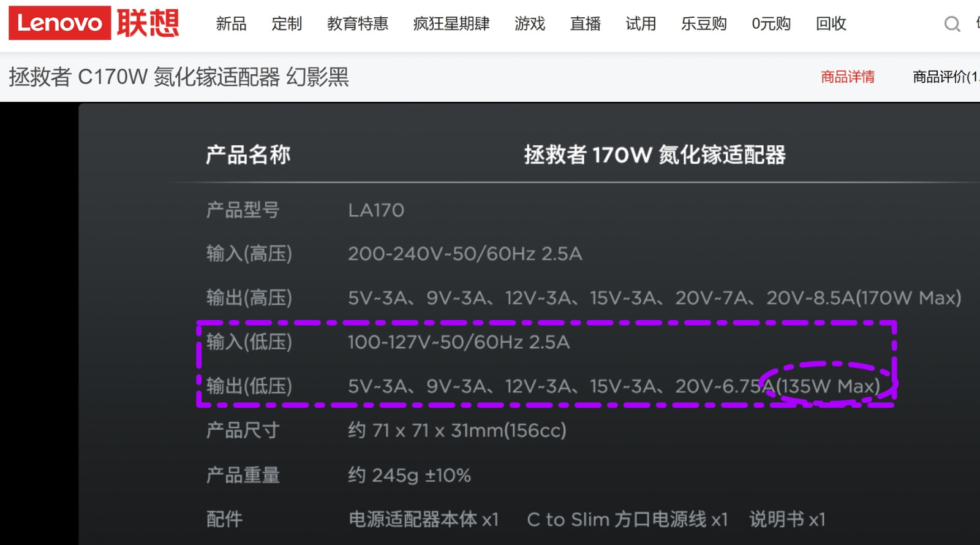
Task: Click the 输入(低压) specification row label
Action: coord(249,341)
